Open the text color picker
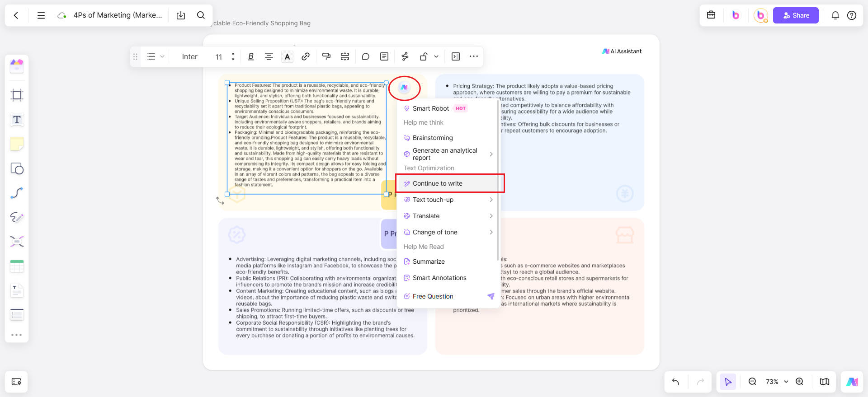 point(287,56)
